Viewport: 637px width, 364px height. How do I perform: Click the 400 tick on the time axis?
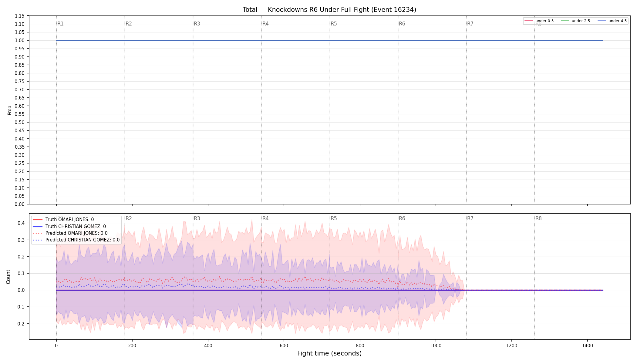click(208, 345)
